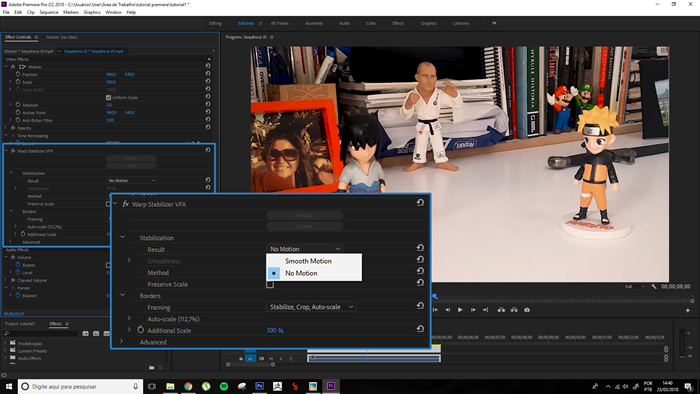This screenshot has width=700, height=394.
Task: Click the Source: (no clips) tab
Action: 62,37
